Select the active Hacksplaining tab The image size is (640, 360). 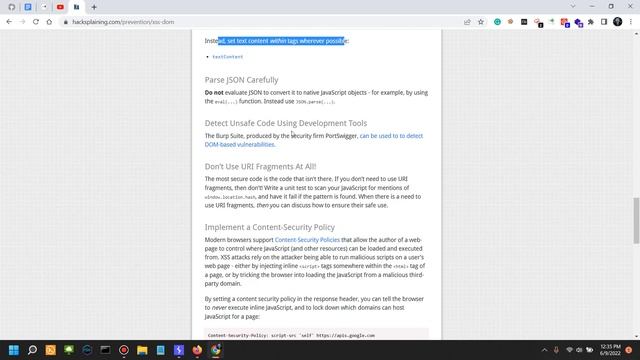[76, 7]
